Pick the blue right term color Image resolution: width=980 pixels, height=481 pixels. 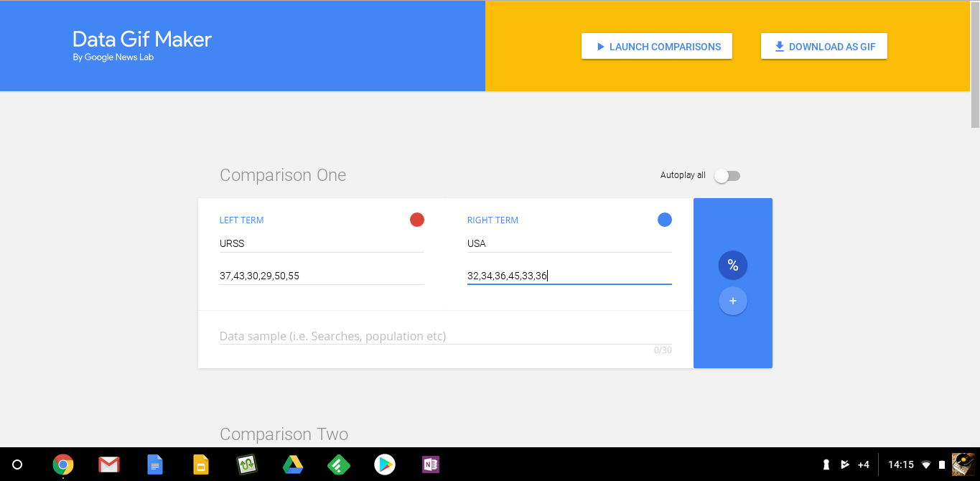click(x=665, y=220)
